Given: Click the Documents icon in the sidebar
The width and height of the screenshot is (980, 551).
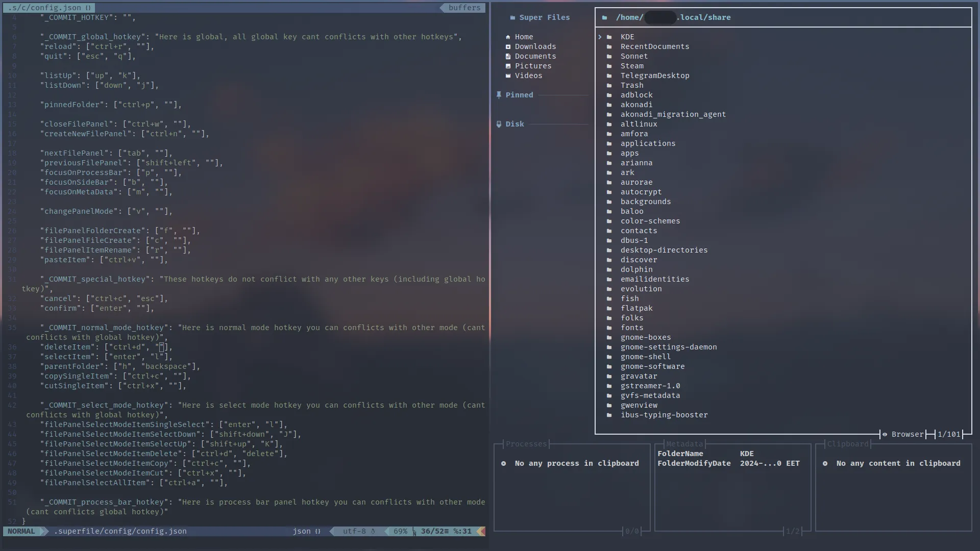Looking at the screenshot, I should tap(508, 56).
